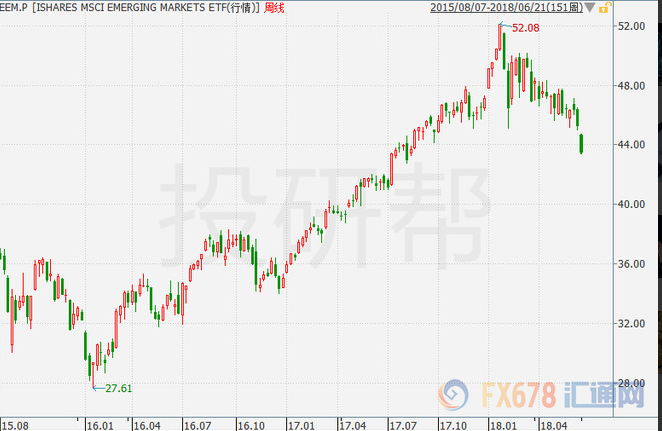Click the 17.07 date axis label

pyautogui.click(x=403, y=426)
